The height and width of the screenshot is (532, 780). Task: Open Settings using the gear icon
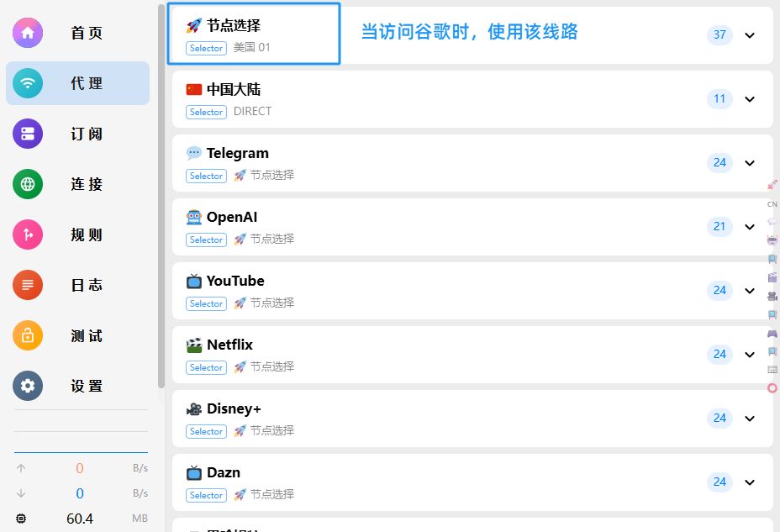pyautogui.click(x=28, y=386)
